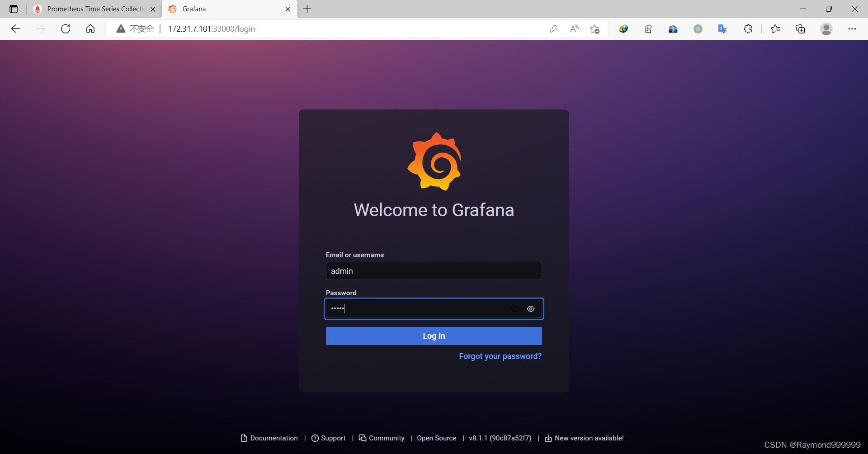
Task: Open the Forgot your password link
Action: [500, 356]
